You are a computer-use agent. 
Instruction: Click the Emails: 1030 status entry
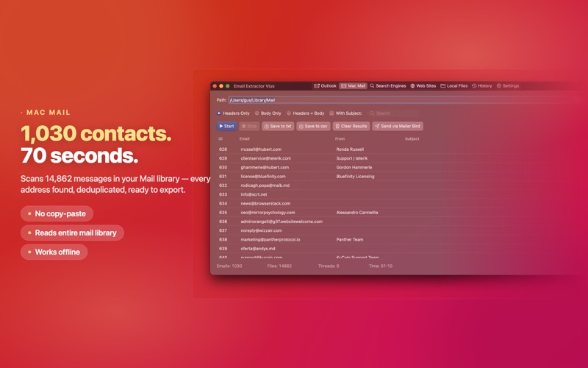tap(229, 266)
